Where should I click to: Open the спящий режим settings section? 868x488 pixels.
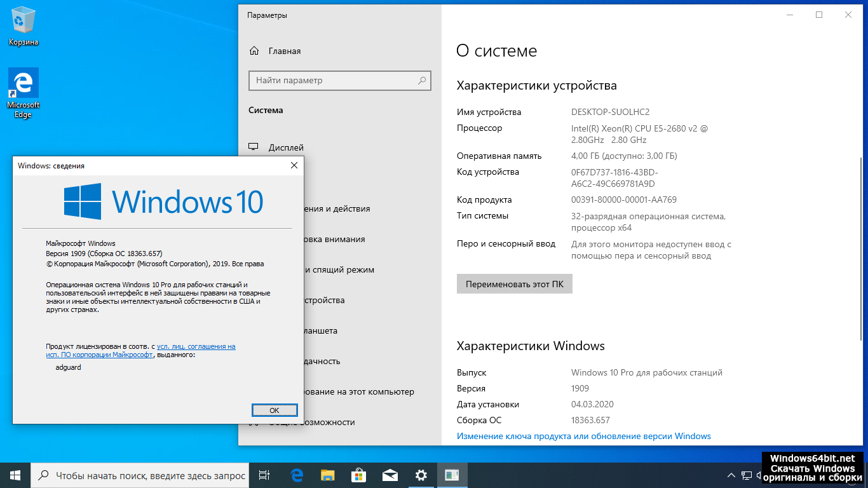339,269
